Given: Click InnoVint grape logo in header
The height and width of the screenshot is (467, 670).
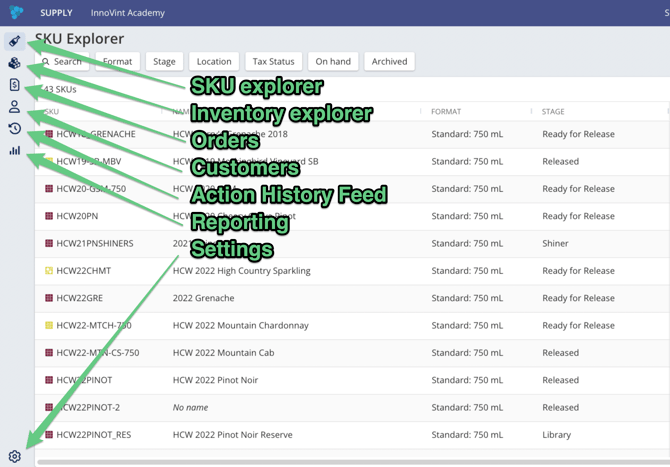Looking at the screenshot, I should pyautogui.click(x=16, y=12).
